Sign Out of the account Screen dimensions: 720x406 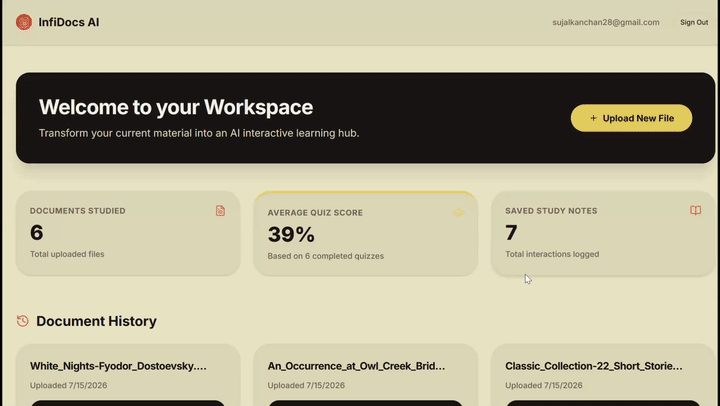pyautogui.click(x=694, y=22)
